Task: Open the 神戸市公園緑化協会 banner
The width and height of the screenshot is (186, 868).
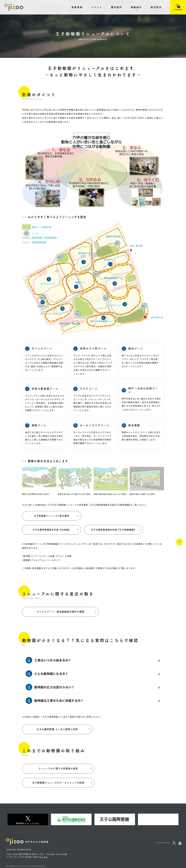Action: (x=71, y=819)
